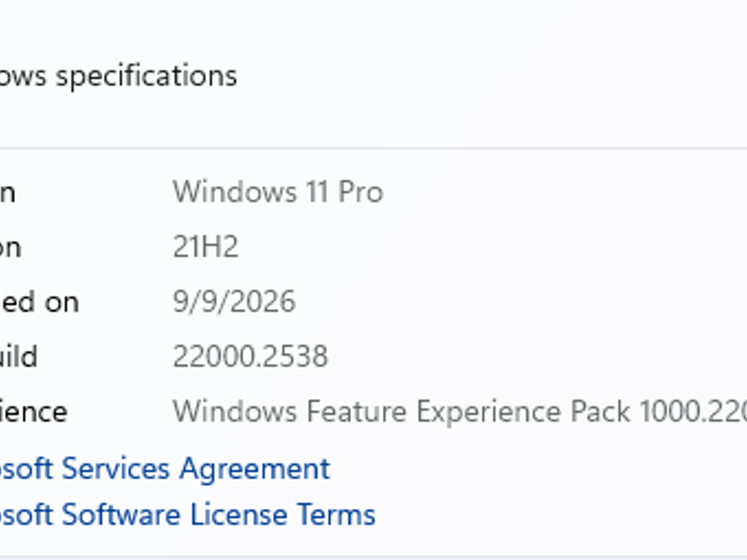Click the 'ed on' install date label
The height and width of the screenshot is (560, 747).
(x=39, y=302)
